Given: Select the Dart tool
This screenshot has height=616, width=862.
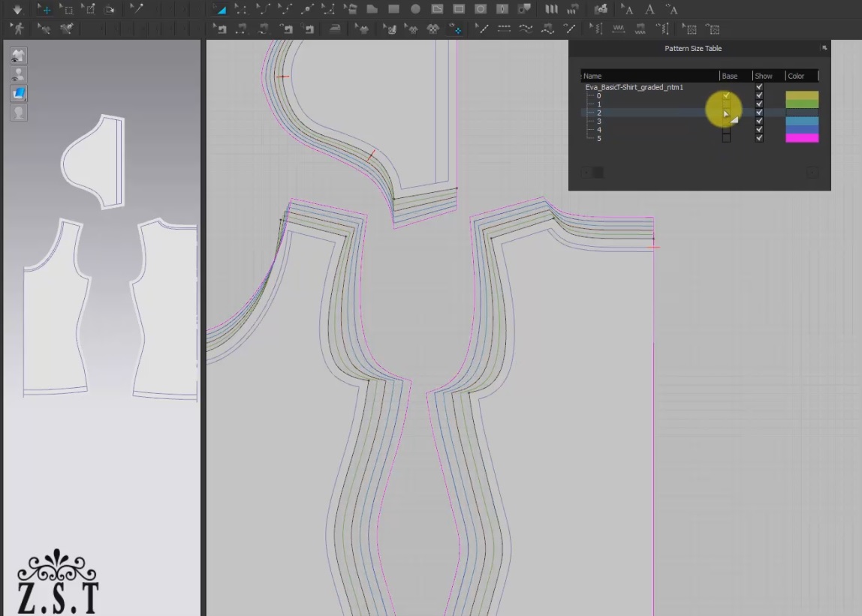Looking at the screenshot, I should pos(502,9).
